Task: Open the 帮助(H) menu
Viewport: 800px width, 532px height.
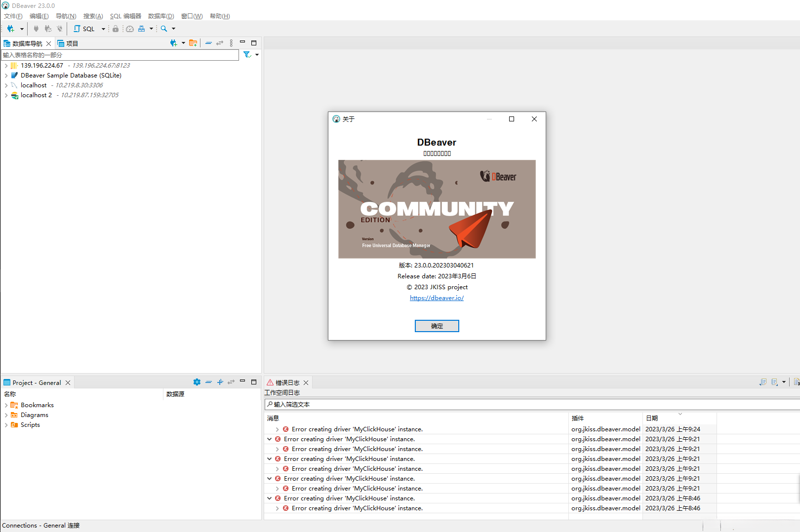Action: [x=220, y=16]
